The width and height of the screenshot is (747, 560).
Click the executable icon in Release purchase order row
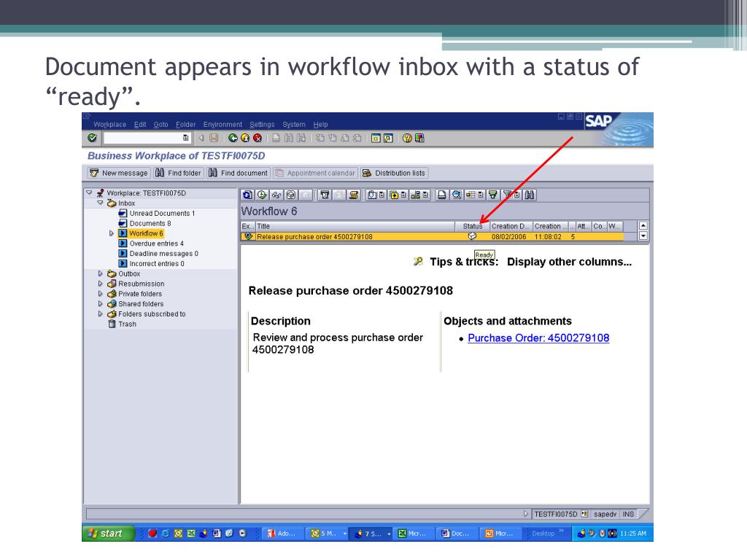[248, 236]
